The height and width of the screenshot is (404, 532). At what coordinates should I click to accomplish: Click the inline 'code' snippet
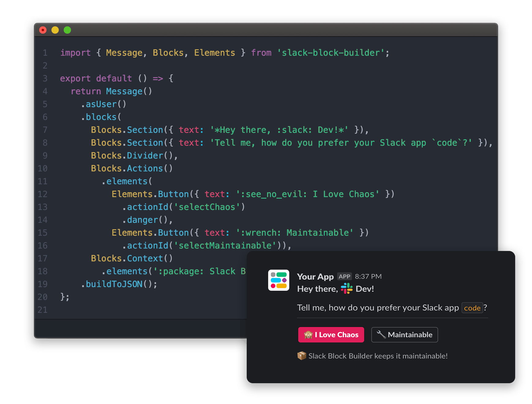(x=472, y=308)
